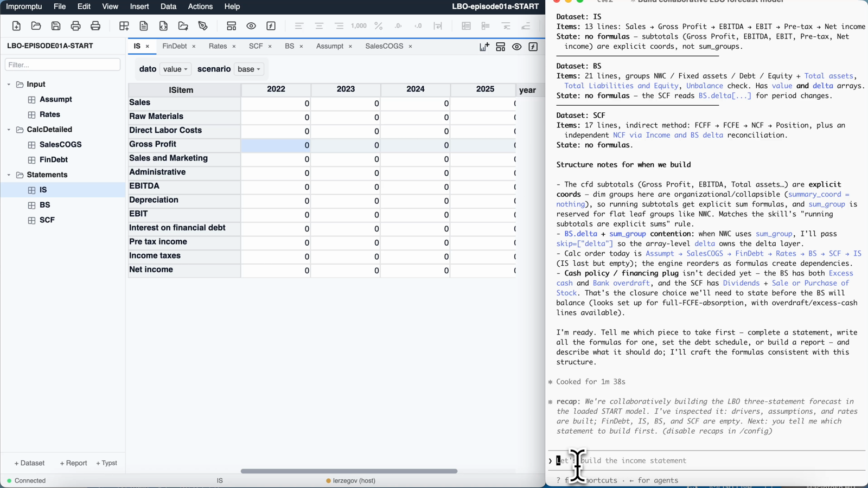Close the IS tab
Viewport: 868px width, 488px height.
(147, 47)
